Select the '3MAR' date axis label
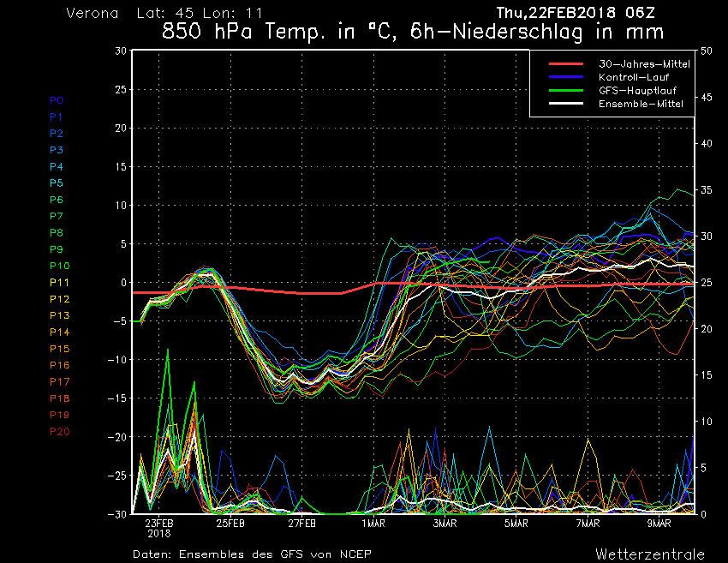728x563 pixels. (445, 524)
